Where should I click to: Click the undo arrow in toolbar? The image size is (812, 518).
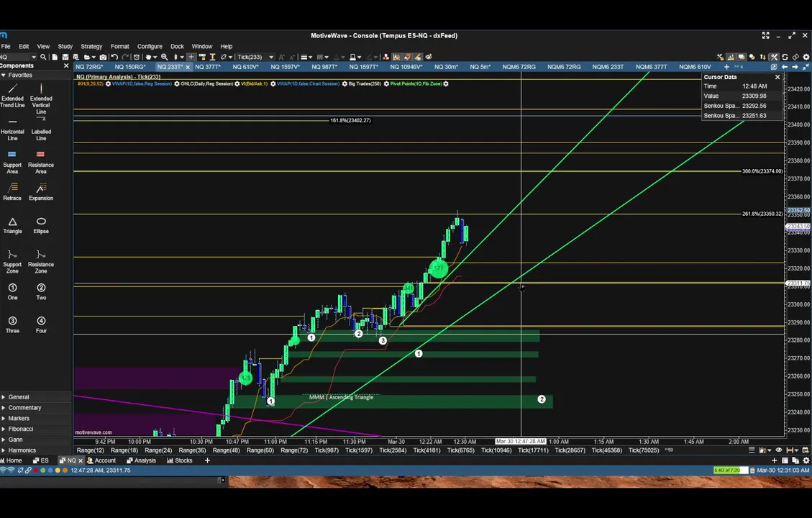coord(114,57)
